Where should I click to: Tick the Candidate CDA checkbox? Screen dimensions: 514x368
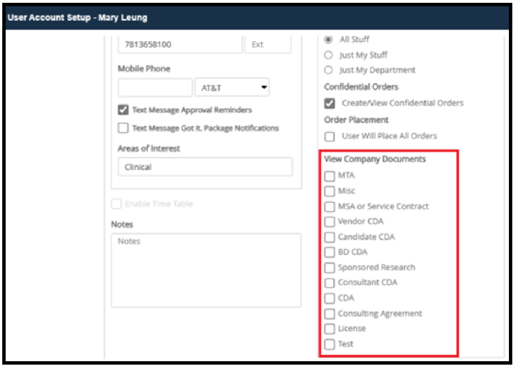[330, 237]
